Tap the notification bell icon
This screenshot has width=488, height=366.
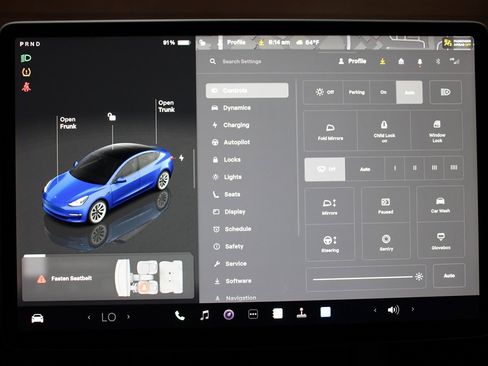[x=420, y=62]
